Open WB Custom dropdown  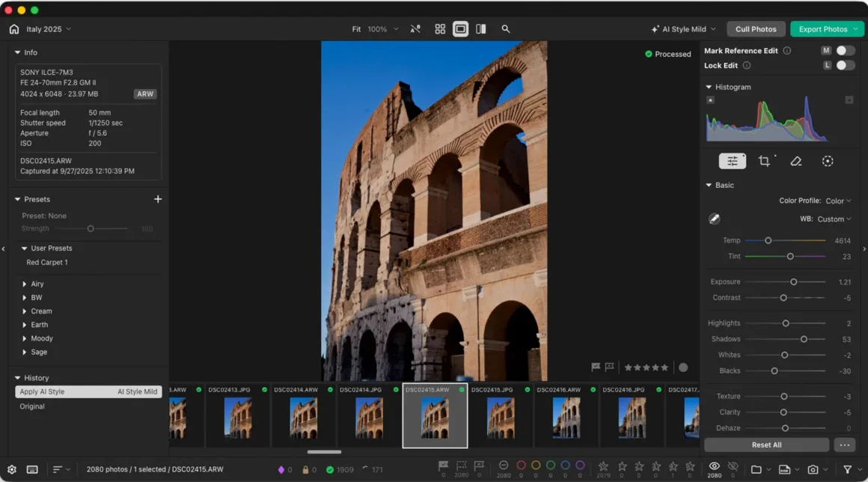(x=834, y=219)
